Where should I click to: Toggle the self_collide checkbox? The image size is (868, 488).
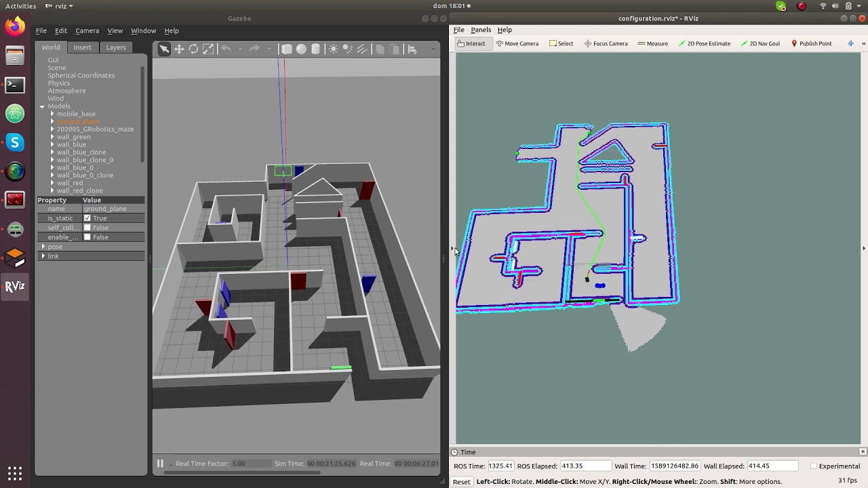[87, 228]
